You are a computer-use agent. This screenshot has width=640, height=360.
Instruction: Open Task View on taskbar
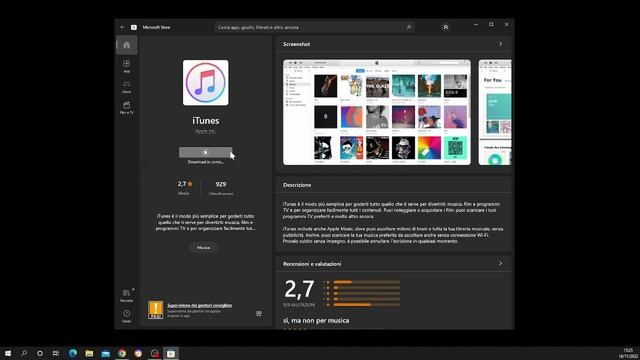[56, 353]
